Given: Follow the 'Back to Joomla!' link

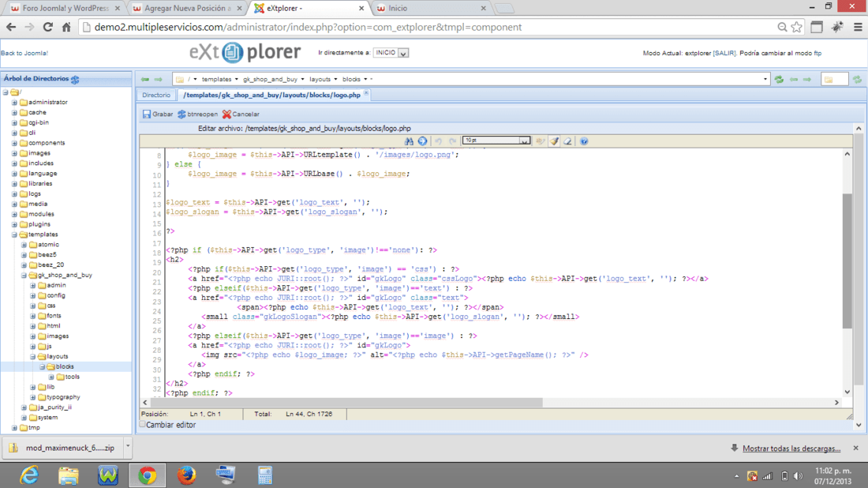Looking at the screenshot, I should 24,53.
